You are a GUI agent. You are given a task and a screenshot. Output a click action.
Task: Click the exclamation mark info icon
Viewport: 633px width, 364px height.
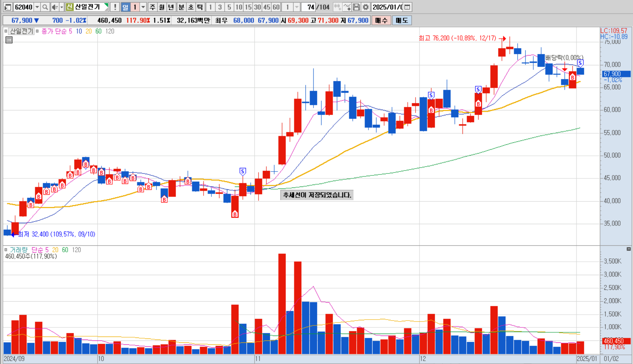click(x=115, y=7)
